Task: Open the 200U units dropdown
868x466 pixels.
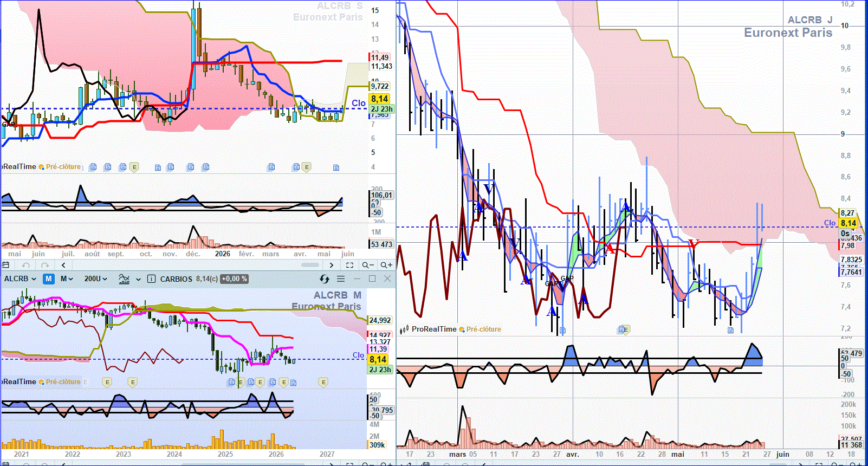Action: pos(96,279)
